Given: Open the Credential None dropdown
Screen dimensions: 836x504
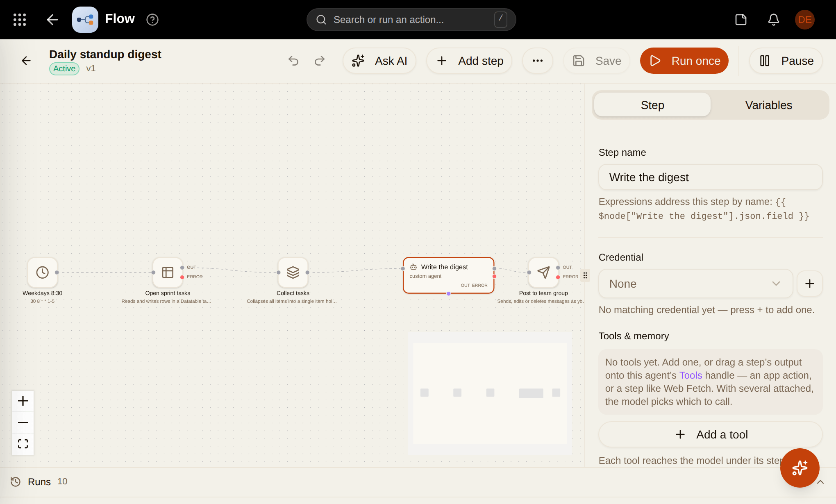Looking at the screenshot, I should point(696,284).
